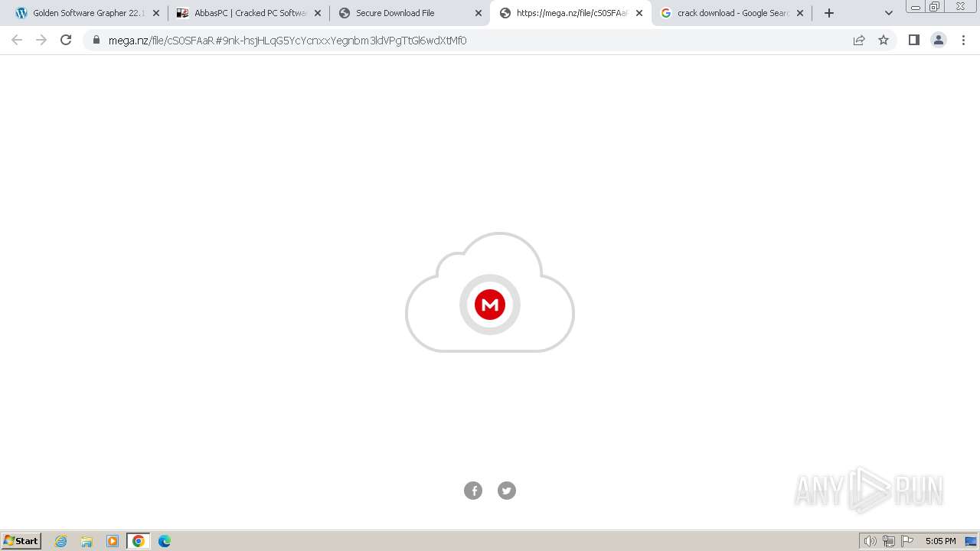Image resolution: width=980 pixels, height=551 pixels.
Task: Close the crack download Google Search tab
Action: coord(800,13)
